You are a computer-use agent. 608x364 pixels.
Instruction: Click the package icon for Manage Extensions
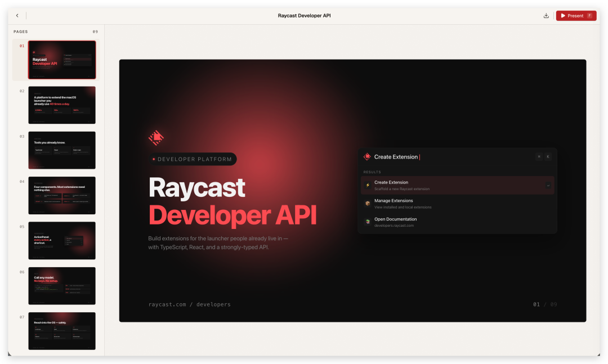pyautogui.click(x=368, y=204)
